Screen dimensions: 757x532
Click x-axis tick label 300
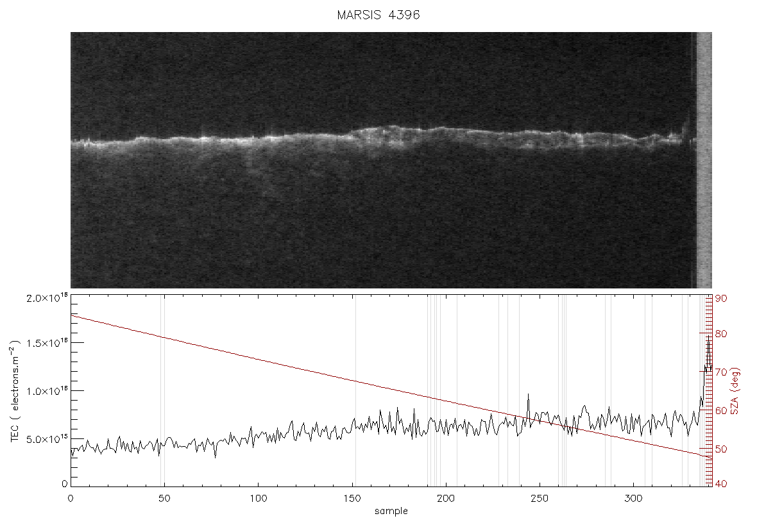633,499
